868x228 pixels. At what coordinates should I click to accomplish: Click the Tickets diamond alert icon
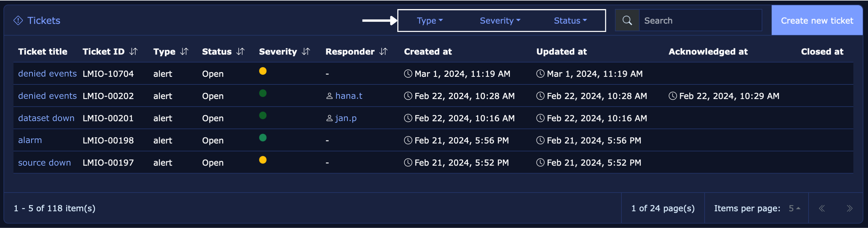[x=18, y=21]
